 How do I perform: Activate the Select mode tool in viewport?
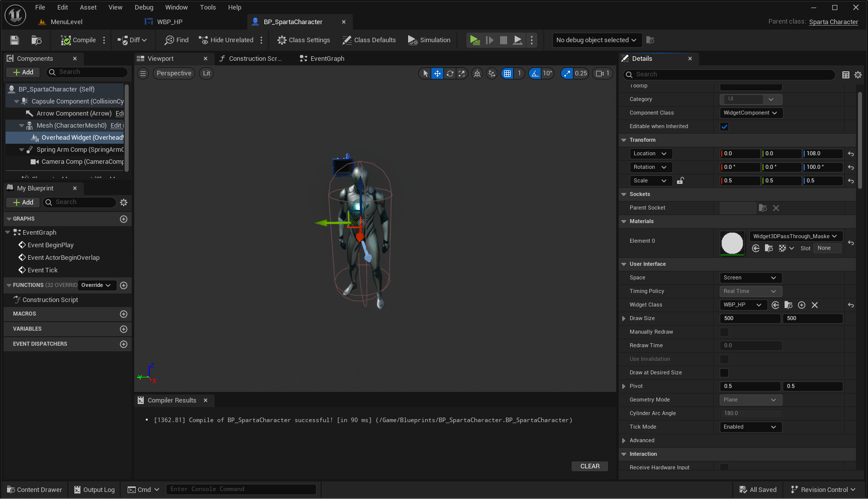(426, 73)
